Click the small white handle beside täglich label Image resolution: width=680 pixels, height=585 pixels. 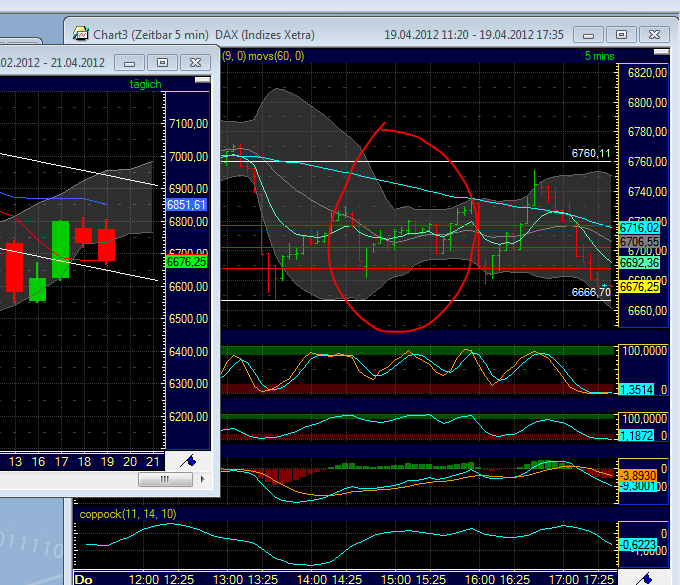(x=203, y=80)
